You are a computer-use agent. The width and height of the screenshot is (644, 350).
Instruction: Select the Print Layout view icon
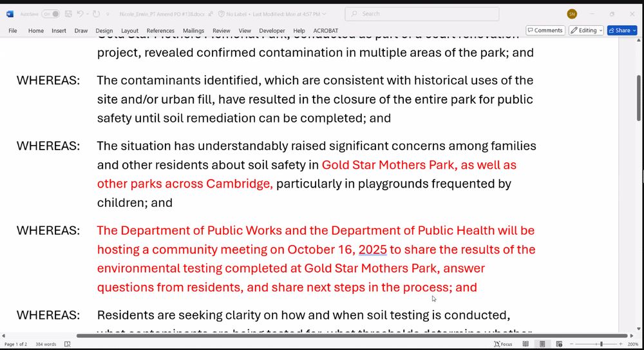(542, 344)
